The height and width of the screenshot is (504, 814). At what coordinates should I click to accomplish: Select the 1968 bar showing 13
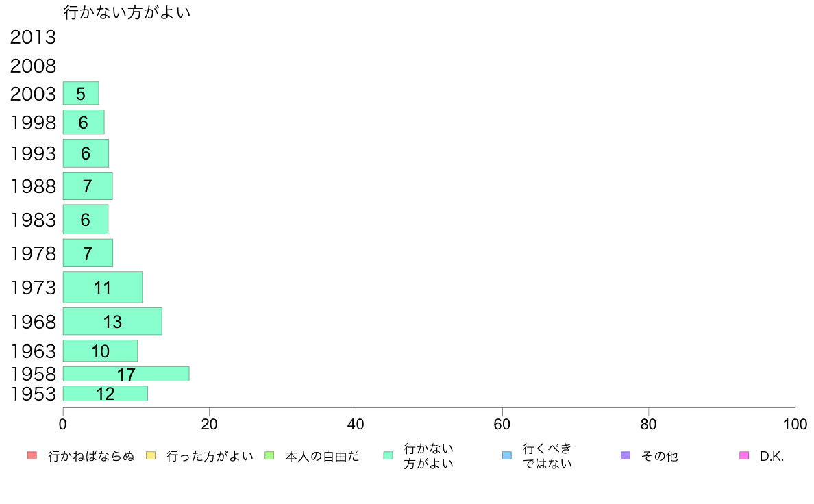pyautogui.click(x=112, y=321)
